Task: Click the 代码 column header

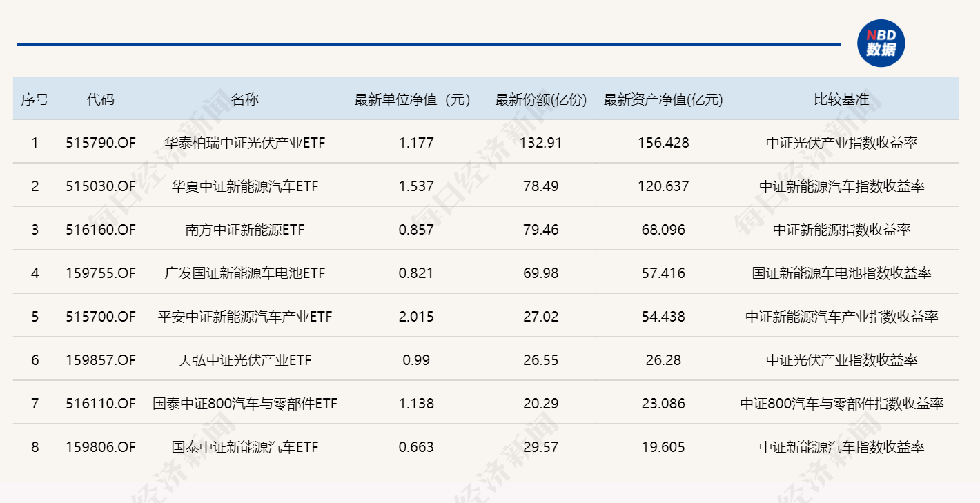Action: tap(101, 99)
